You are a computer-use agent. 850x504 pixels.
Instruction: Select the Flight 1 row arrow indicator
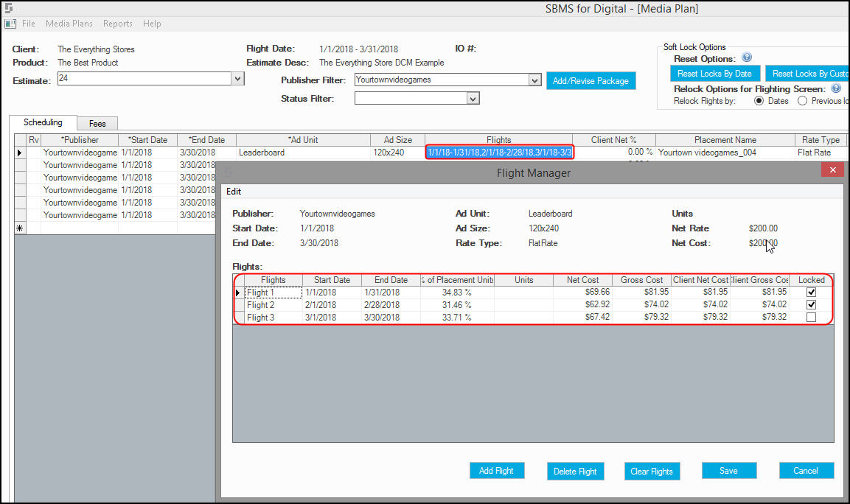point(238,293)
